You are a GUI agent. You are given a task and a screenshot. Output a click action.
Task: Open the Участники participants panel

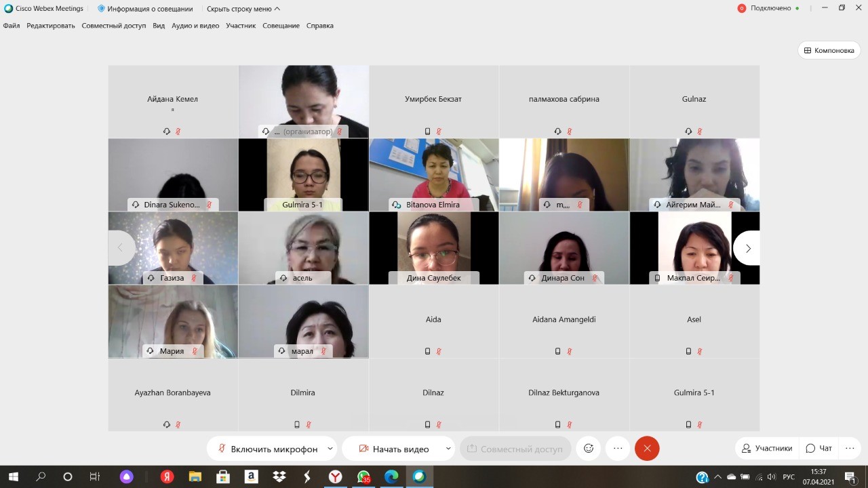[767, 449]
